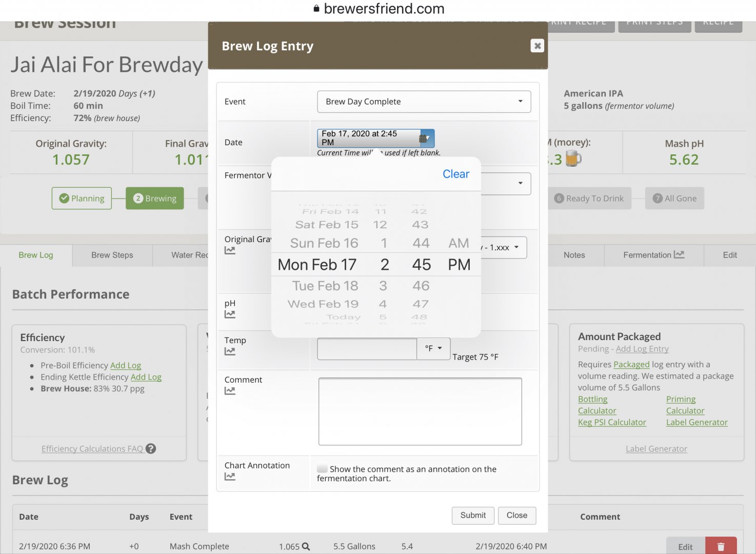The width and height of the screenshot is (756, 554).
Task: Click Add Log Entry under Amount Packaged
Action: [642, 349]
